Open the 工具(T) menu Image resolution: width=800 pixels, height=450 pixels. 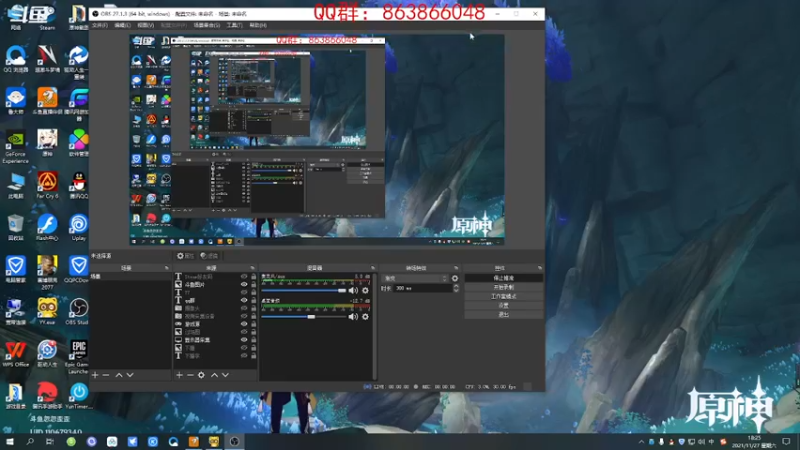tap(234, 25)
